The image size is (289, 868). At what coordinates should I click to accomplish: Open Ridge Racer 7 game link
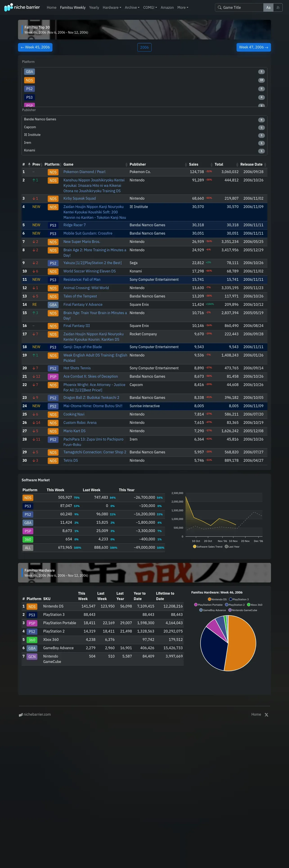(75, 225)
